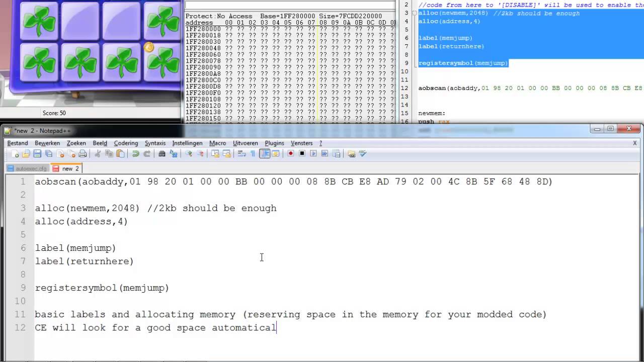Click 'basic labels and allocating memory' line
This screenshot has width=644, height=362.
tap(290, 314)
